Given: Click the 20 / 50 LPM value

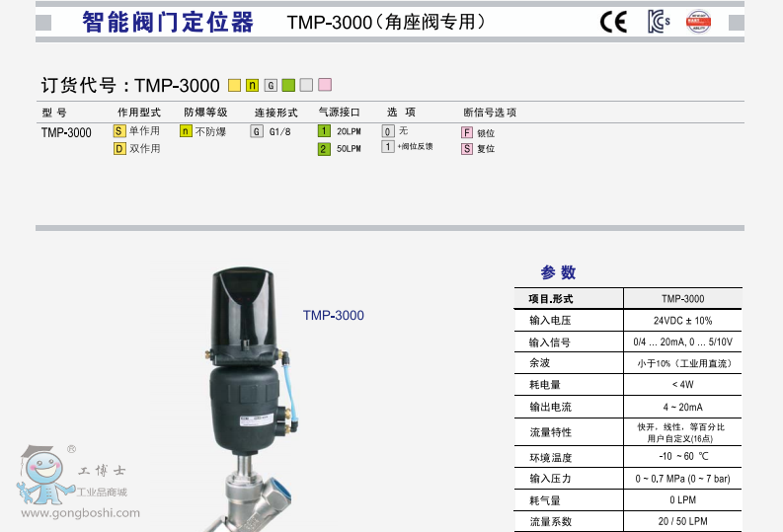Looking at the screenshot, I should tap(682, 521).
